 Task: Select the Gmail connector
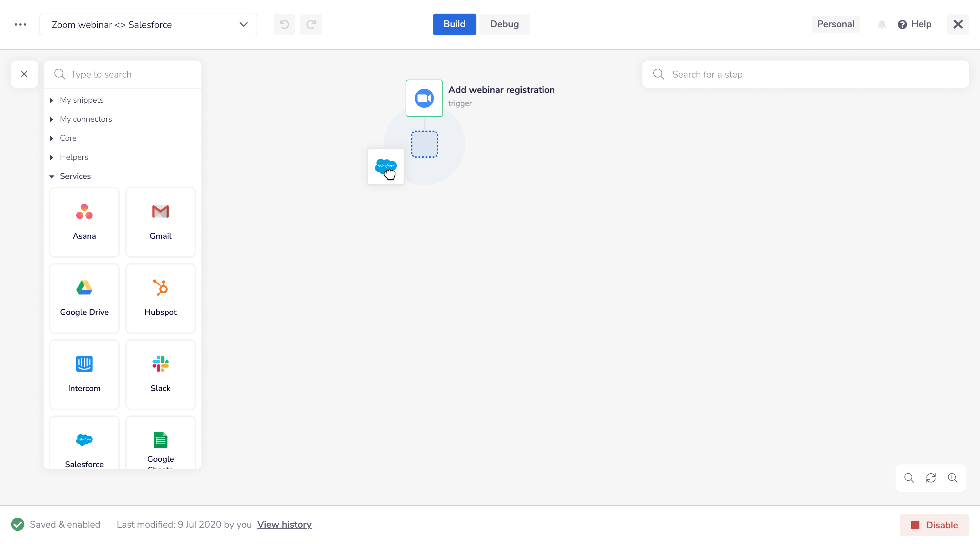point(161,222)
